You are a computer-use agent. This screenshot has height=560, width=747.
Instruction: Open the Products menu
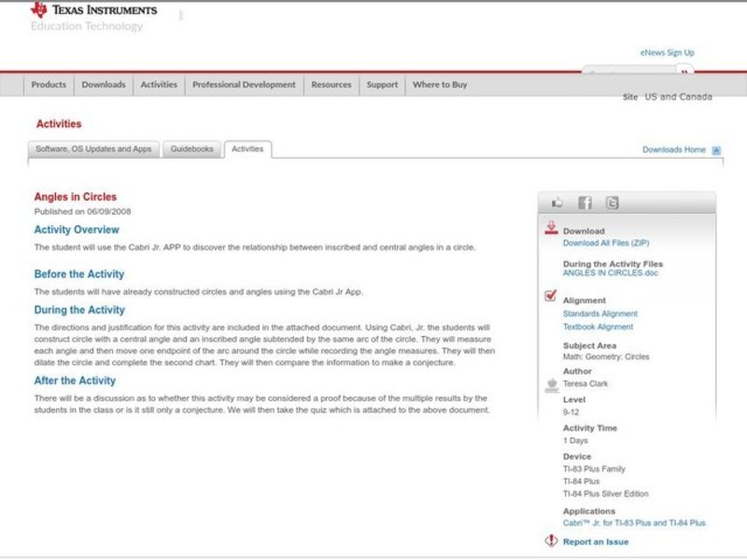(x=49, y=85)
